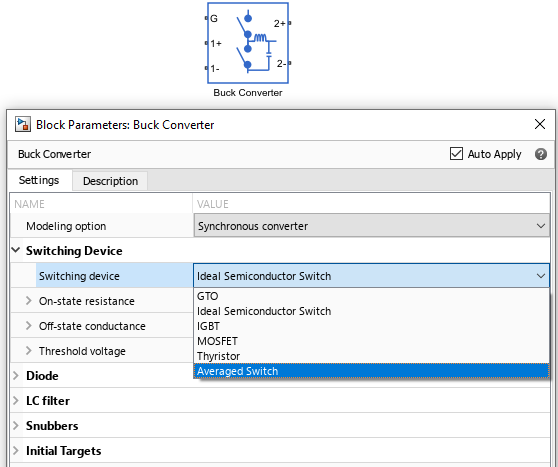
Task: Click the Threshold voltage label
Action: click(82, 351)
